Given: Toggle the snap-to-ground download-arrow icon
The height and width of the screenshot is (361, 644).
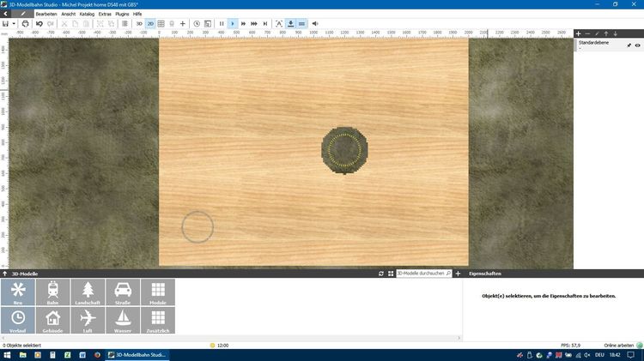Looking at the screenshot, I should tap(291, 24).
